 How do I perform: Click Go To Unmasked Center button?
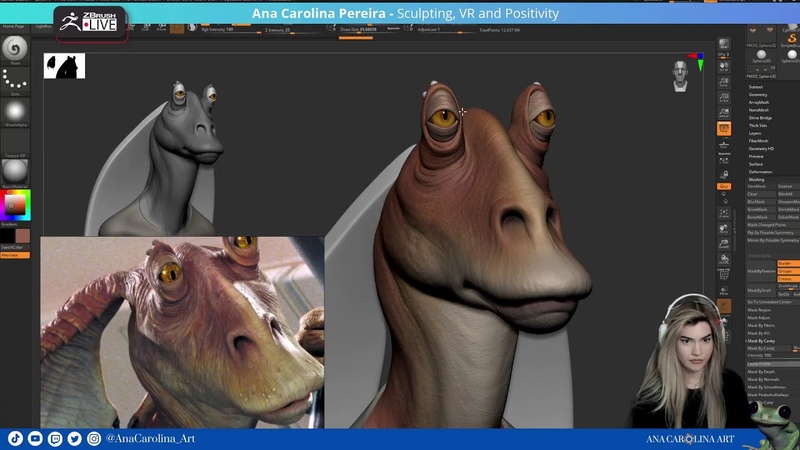tap(772, 302)
